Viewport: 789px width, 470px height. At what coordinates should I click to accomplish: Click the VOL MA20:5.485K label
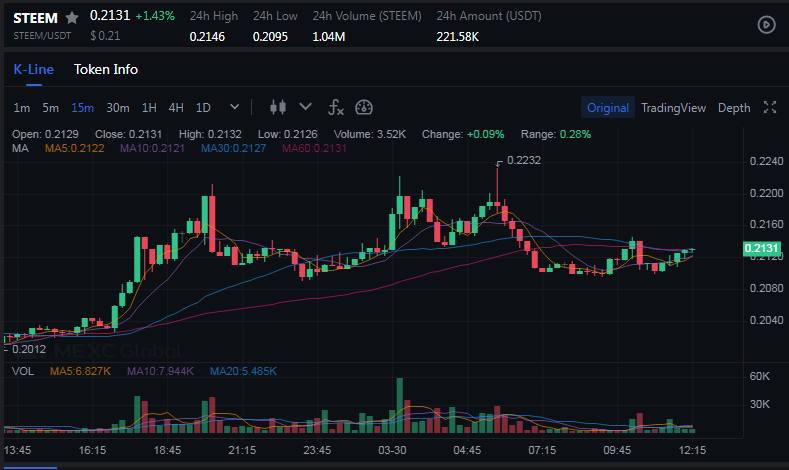pyautogui.click(x=243, y=371)
